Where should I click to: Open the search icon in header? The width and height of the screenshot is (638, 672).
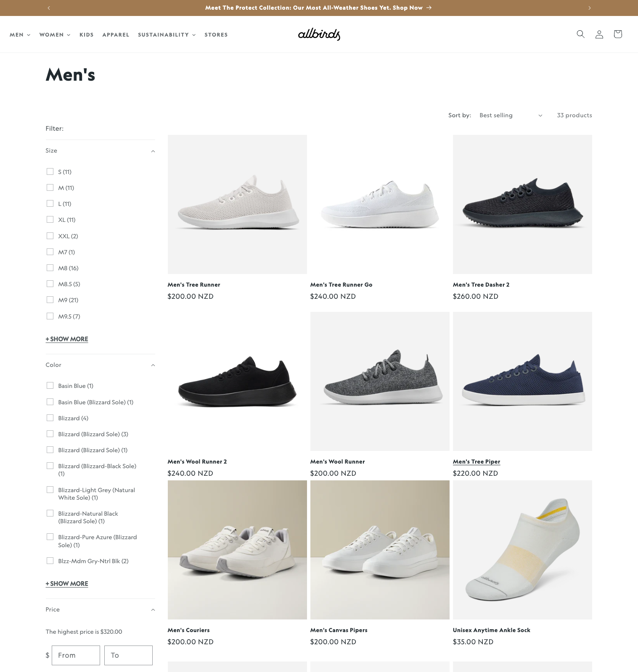pos(580,34)
